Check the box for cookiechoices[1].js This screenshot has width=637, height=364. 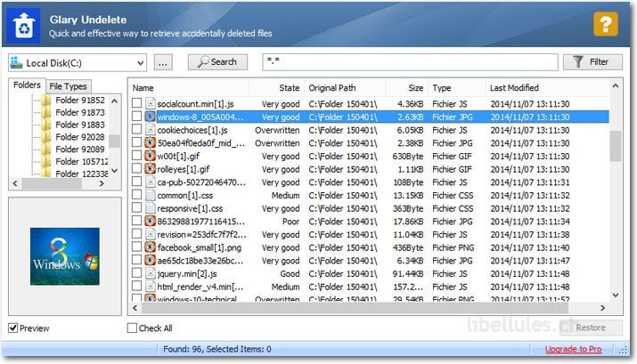click(x=137, y=129)
